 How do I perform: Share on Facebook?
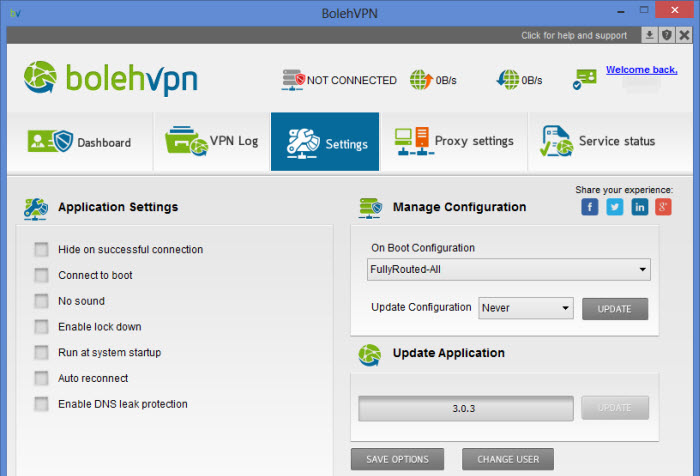click(590, 207)
